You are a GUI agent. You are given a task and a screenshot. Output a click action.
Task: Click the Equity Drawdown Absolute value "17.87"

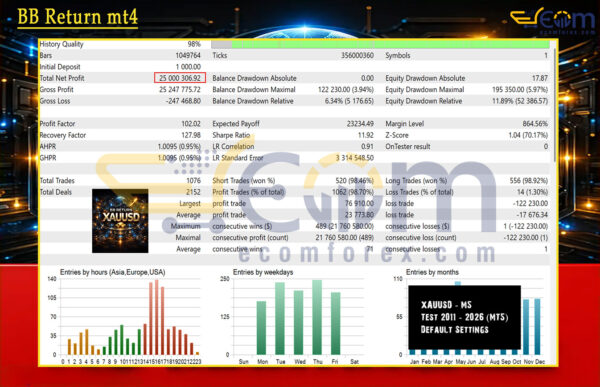pyautogui.click(x=540, y=78)
